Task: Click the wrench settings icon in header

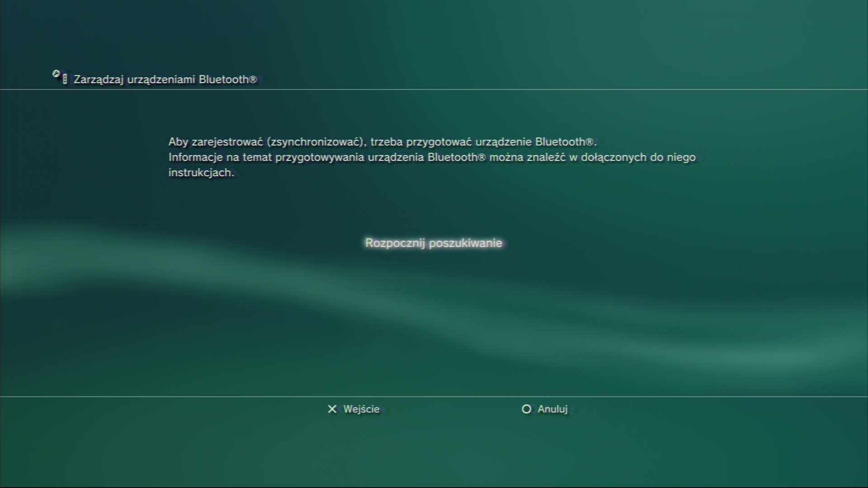Action: (x=56, y=74)
